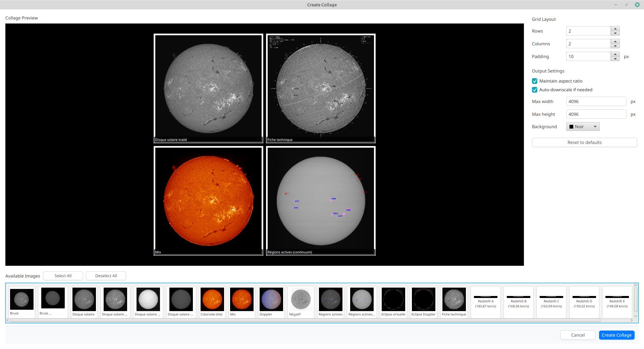Click the Max width input field

[x=596, y=102]
